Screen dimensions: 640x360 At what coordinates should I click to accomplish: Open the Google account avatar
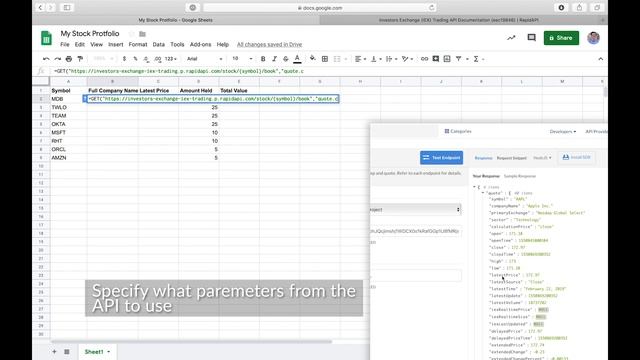tap(593, 38)
